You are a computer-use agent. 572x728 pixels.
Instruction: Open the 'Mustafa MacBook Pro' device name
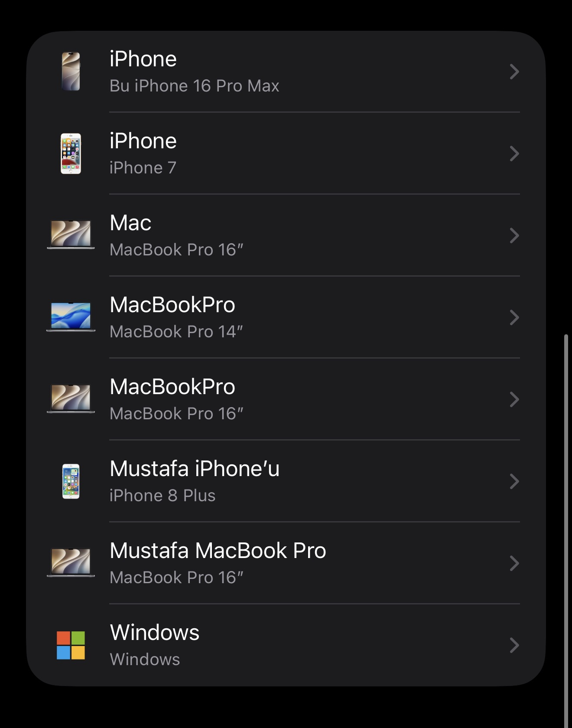click(x=218, y=551)
